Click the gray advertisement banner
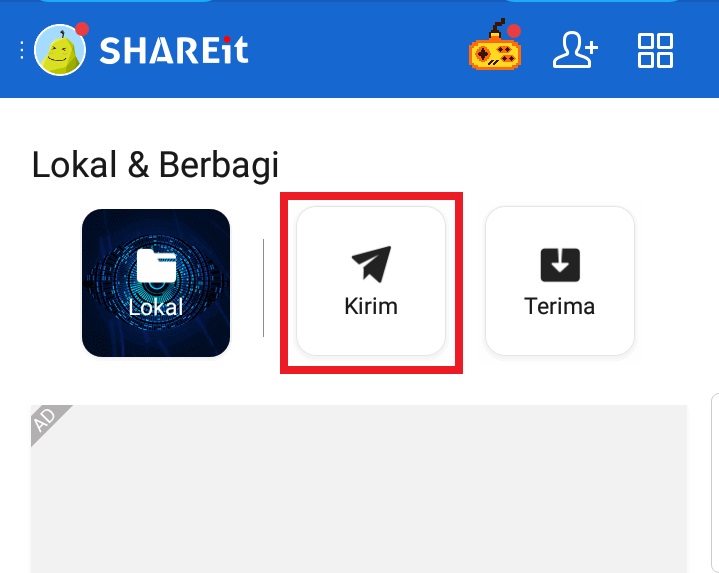Viewport: 719px width, 573px height. coord(359,489)
